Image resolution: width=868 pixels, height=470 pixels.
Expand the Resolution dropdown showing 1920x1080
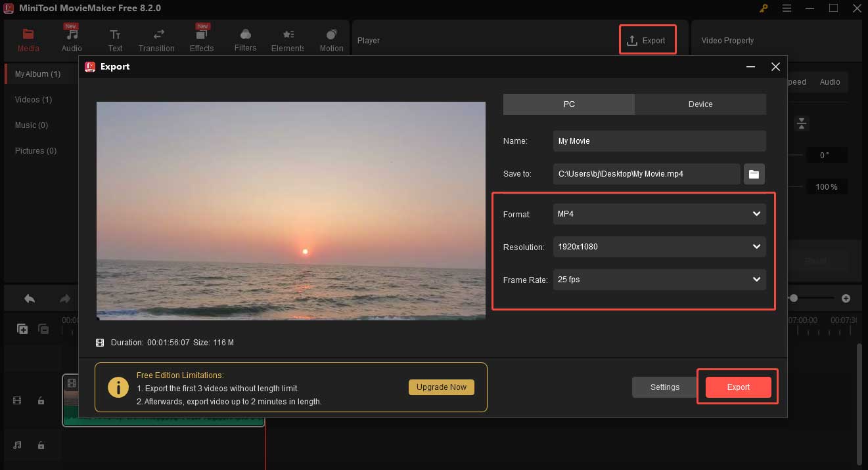pos(659,247)
